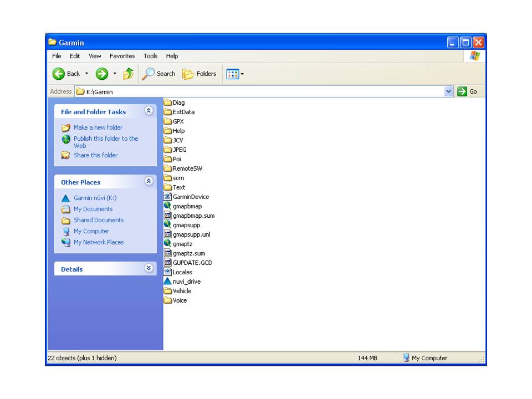Open the Favorites menu
Viewport: 532px width, 399px height.
[122, 56]
